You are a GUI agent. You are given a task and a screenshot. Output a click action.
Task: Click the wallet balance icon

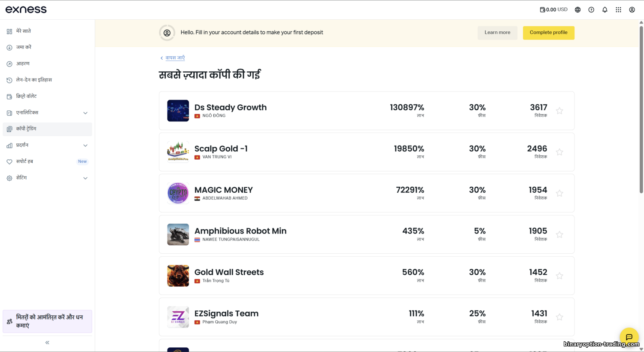542,10
